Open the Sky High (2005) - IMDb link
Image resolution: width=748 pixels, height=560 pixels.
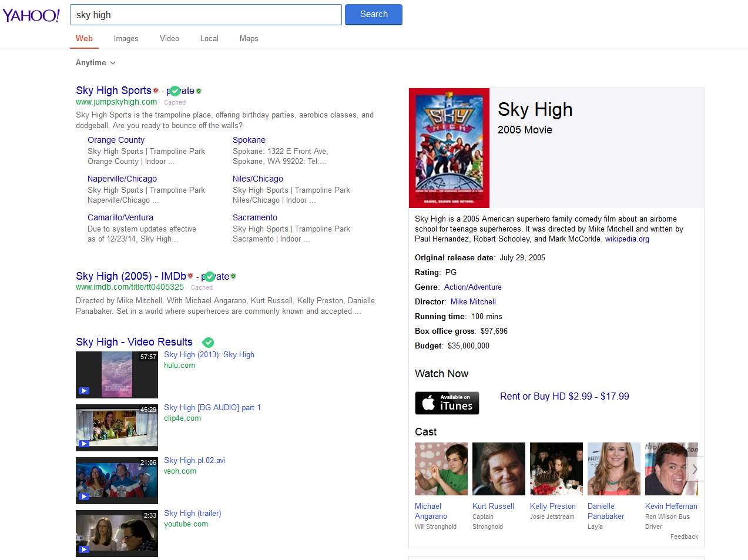pyautogui.click(x=130, y=276)
